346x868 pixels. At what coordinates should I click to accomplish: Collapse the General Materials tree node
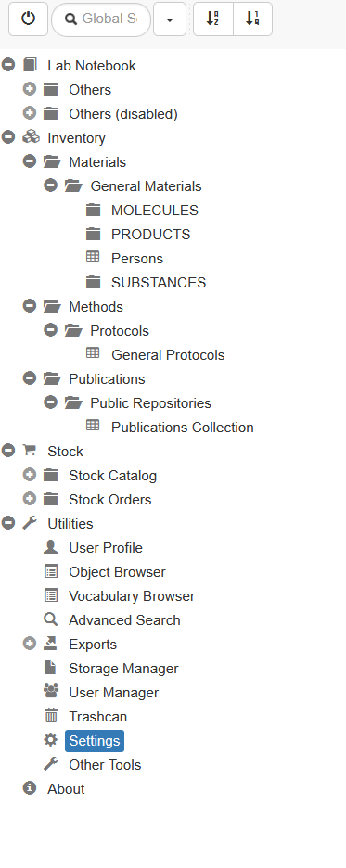click(50, 185)
